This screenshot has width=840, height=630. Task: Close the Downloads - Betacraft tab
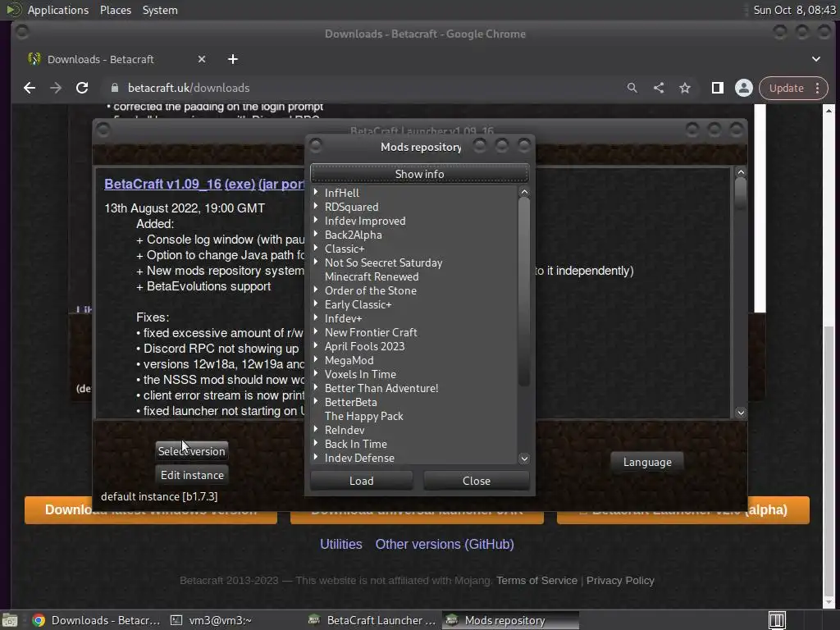pyautogui.click(x=202, y=59)
